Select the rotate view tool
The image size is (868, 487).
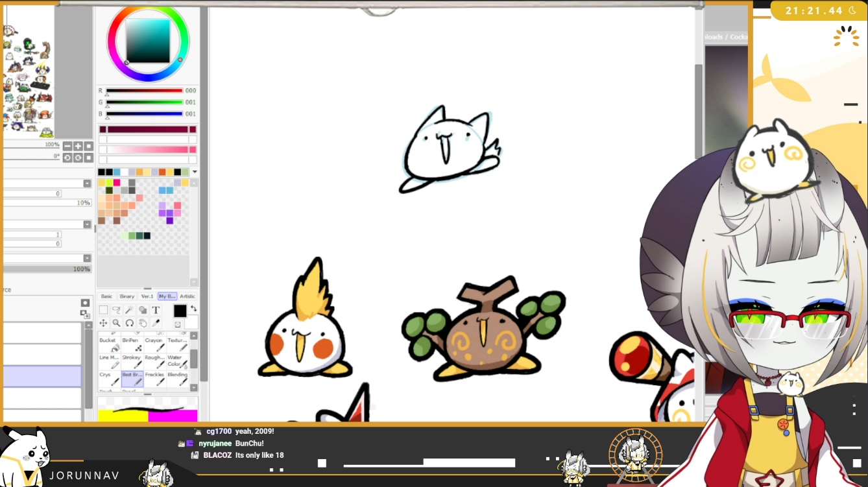130,323
